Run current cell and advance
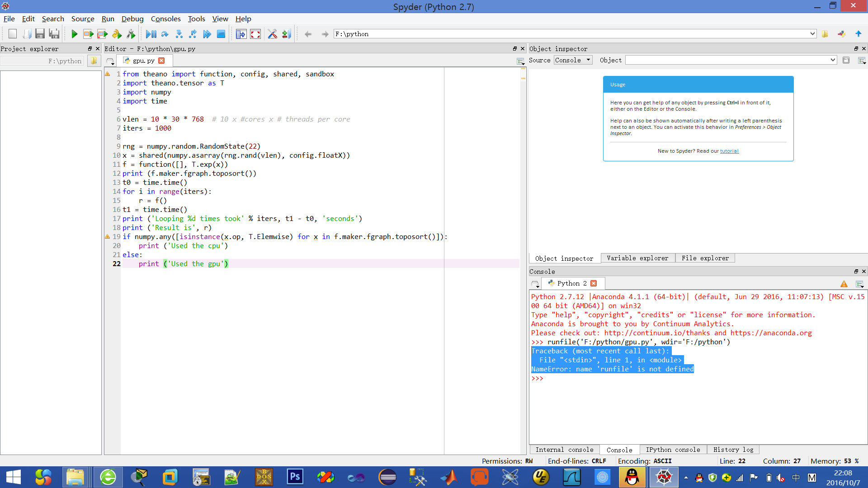Screen dimensions: 868x488 coord(103,34)
